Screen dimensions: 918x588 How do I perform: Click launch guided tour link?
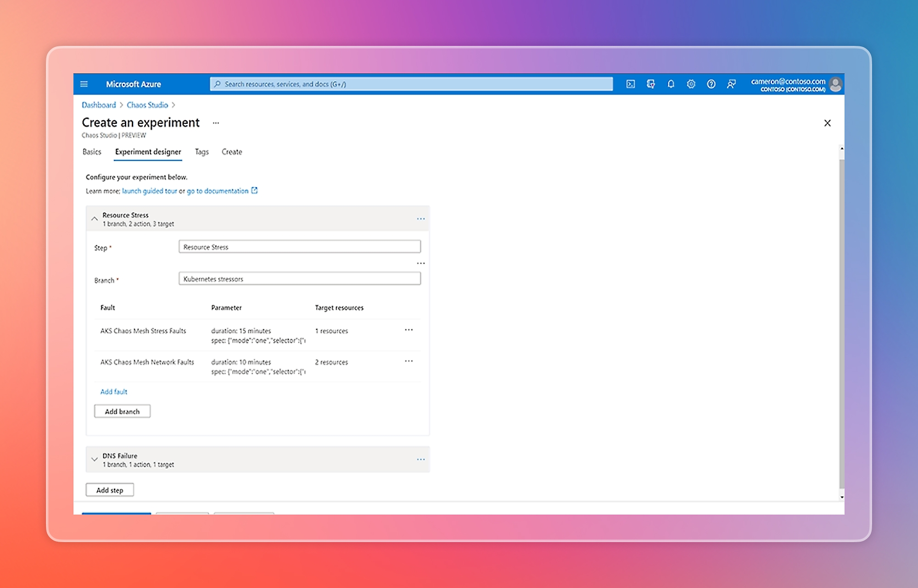click(150, 191)
